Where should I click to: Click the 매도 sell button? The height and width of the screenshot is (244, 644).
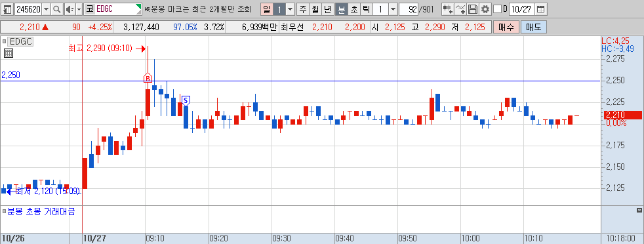pyautogui.click(x=534, y=28)
